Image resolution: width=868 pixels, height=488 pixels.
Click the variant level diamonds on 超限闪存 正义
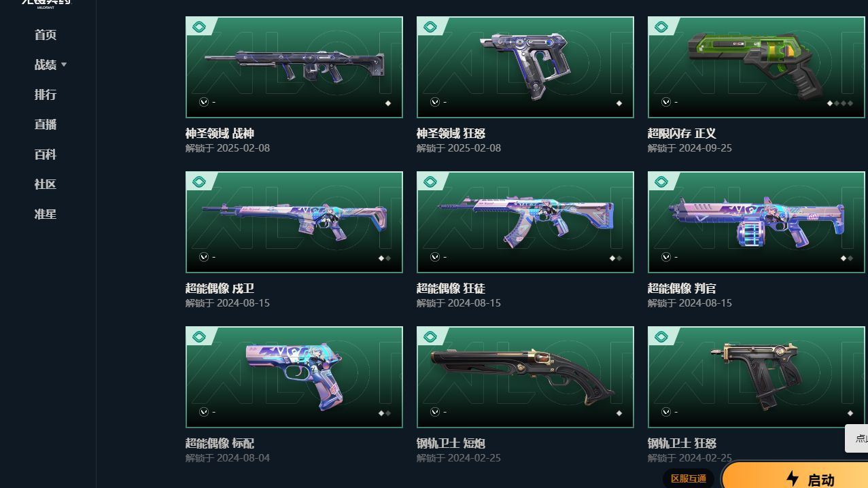839,103
